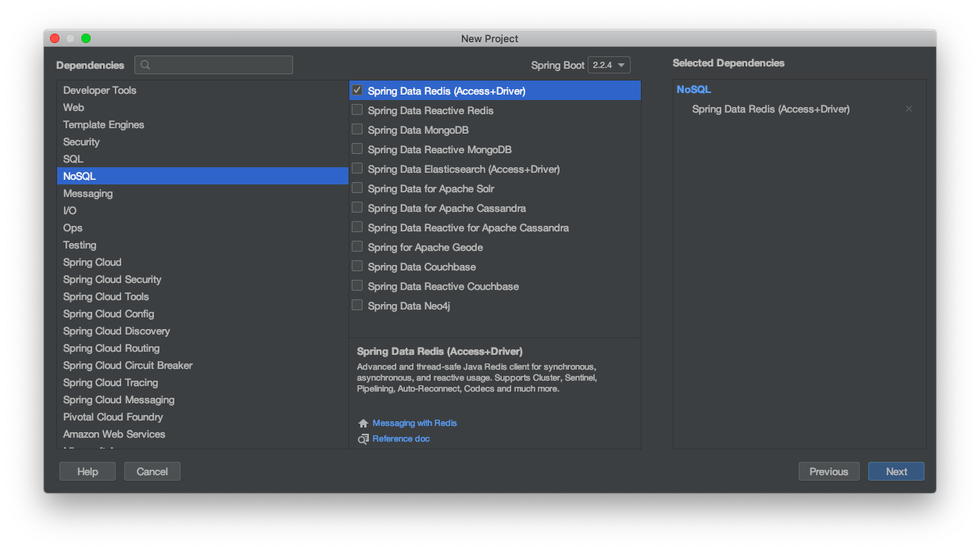Select the SQL category

tap(202, 159)
